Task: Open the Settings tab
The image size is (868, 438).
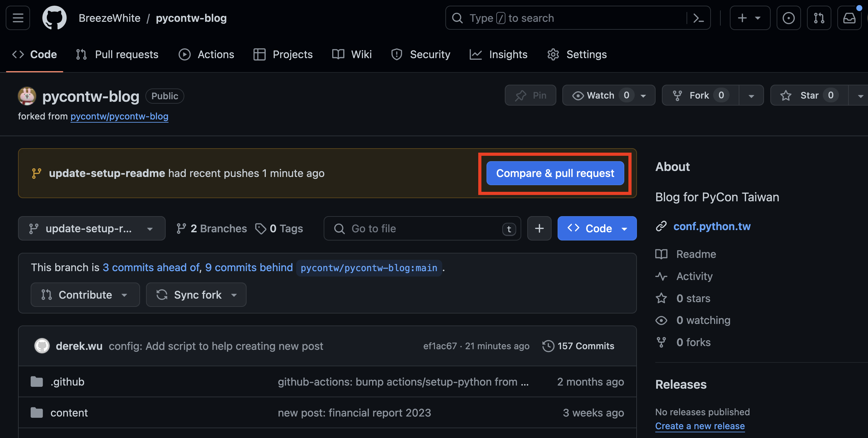Action: pos(577,54)
